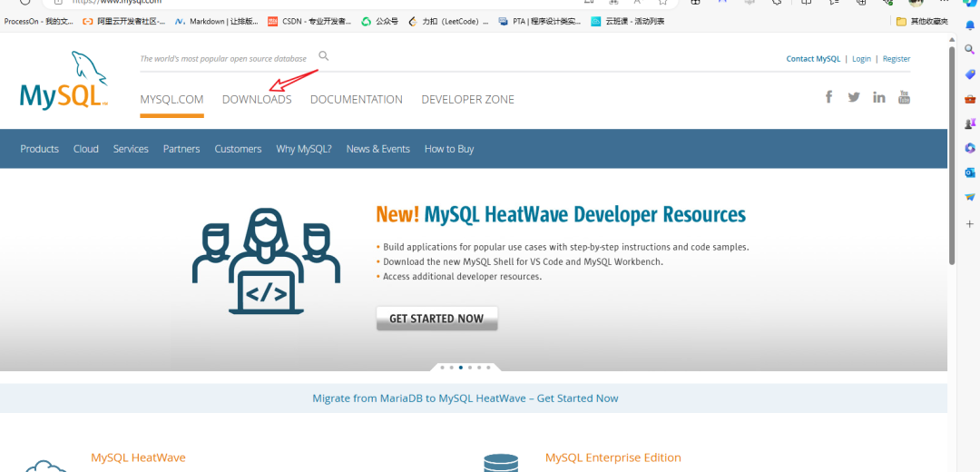Open the Customers menu item

pyautogui.click(x=238, y=149)
